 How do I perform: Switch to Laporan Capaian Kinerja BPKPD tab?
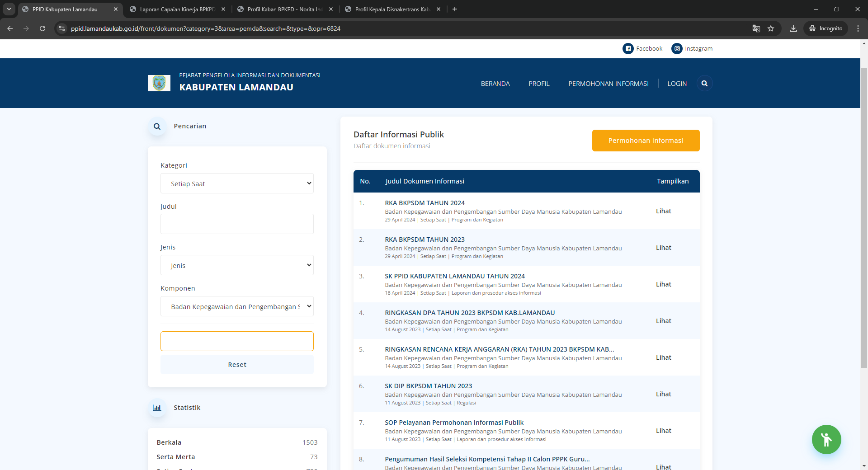pos(177,9)
